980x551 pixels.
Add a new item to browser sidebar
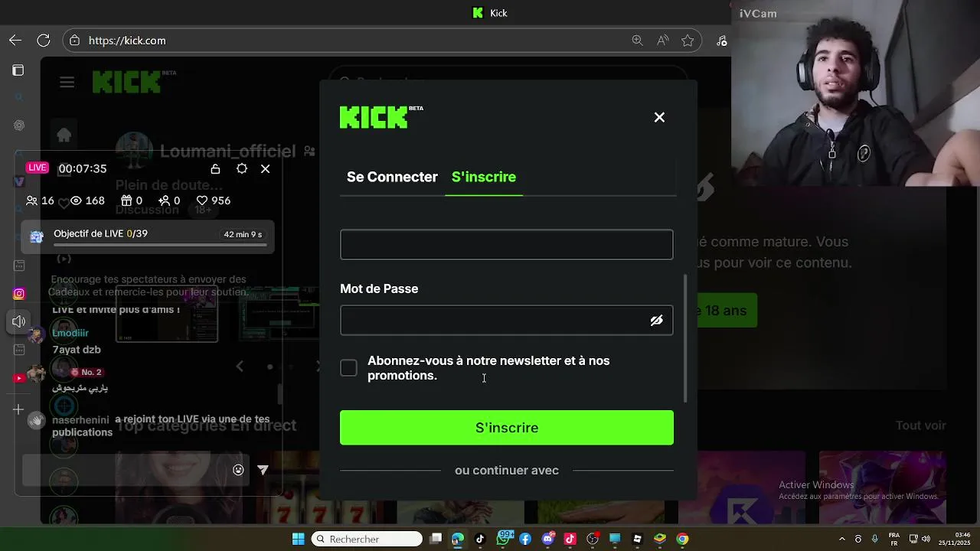[18, 409]
